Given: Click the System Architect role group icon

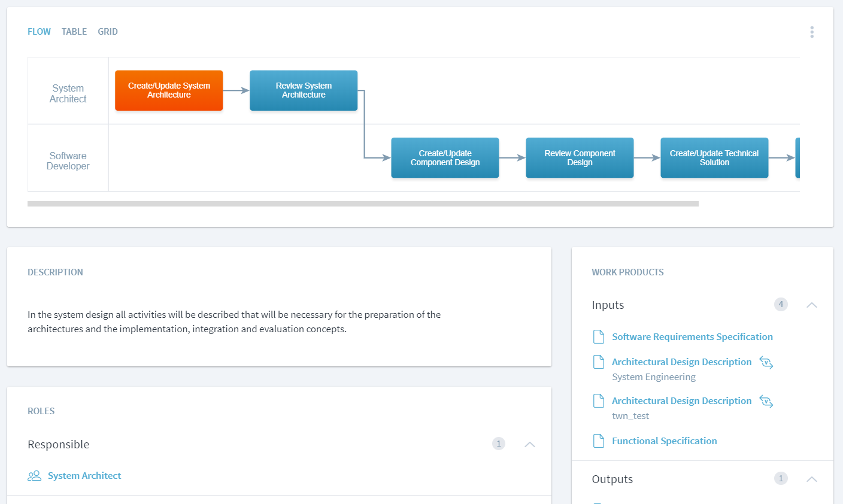Looking at the screenshot, I should pos(34,476).
